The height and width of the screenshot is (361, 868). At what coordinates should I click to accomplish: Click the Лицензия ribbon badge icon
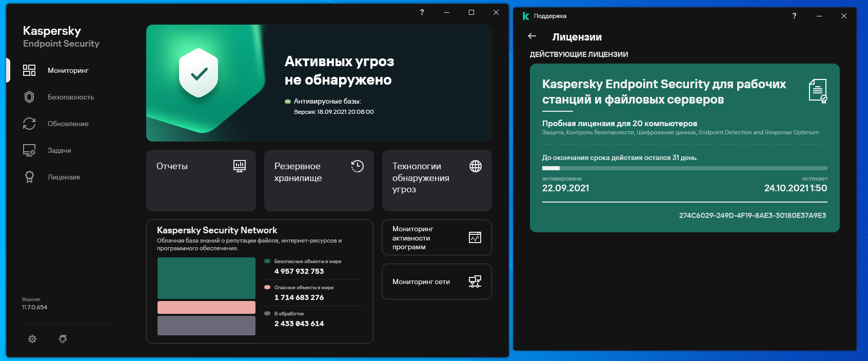[29, 177]
